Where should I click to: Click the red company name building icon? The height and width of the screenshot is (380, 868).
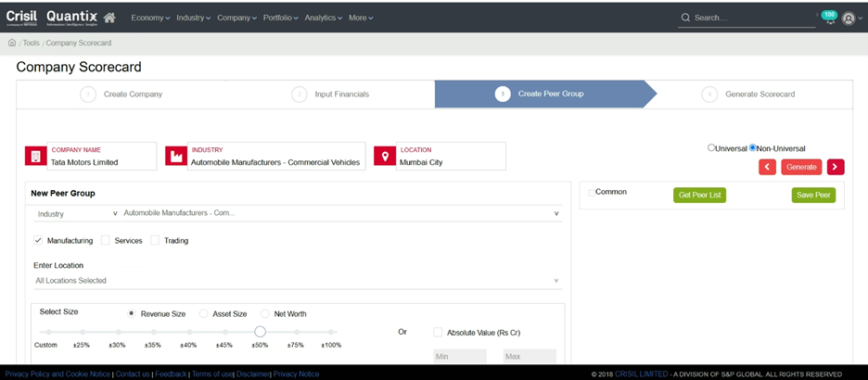36,156
